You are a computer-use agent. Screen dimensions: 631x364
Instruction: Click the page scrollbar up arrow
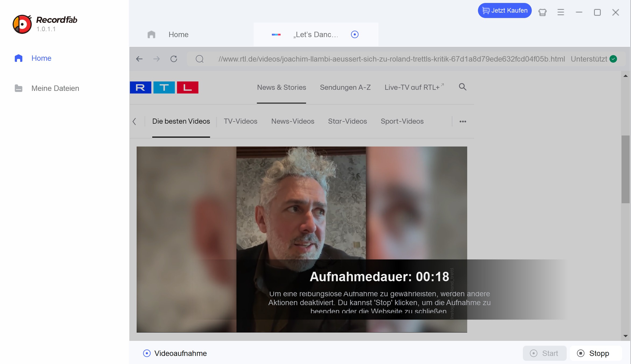coord(626,76)
